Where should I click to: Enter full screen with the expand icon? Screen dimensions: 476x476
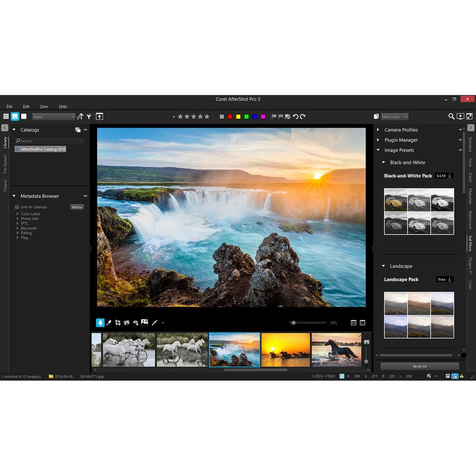click(x=470, y=117)
